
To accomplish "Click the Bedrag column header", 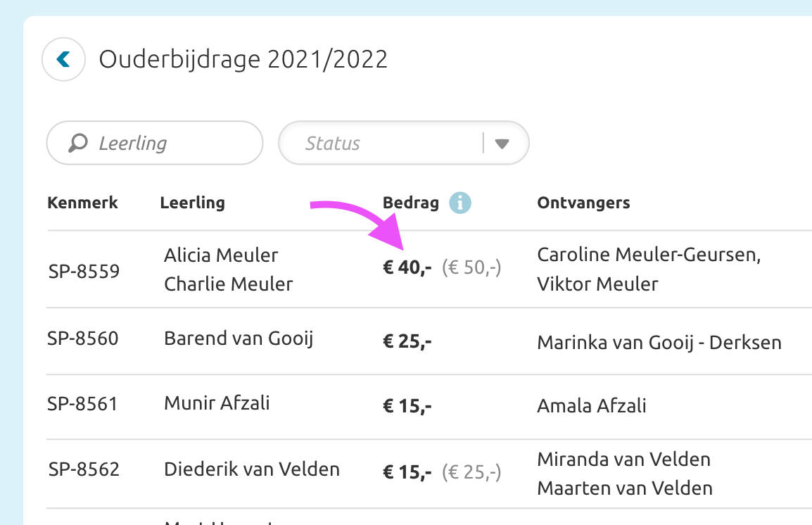I will (x=410, y=203).
